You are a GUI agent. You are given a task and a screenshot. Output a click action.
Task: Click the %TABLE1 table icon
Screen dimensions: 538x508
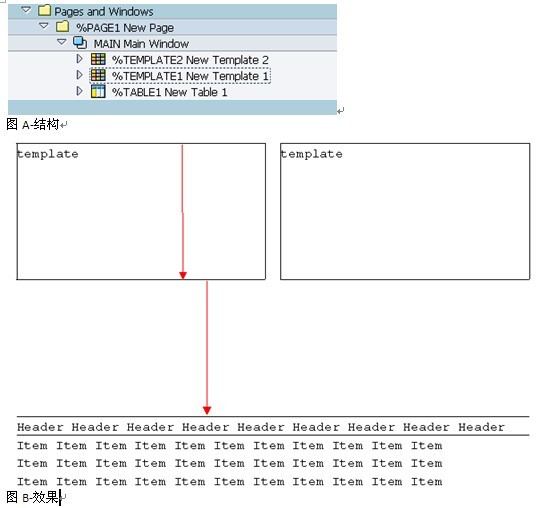click(x=98, y=92)
